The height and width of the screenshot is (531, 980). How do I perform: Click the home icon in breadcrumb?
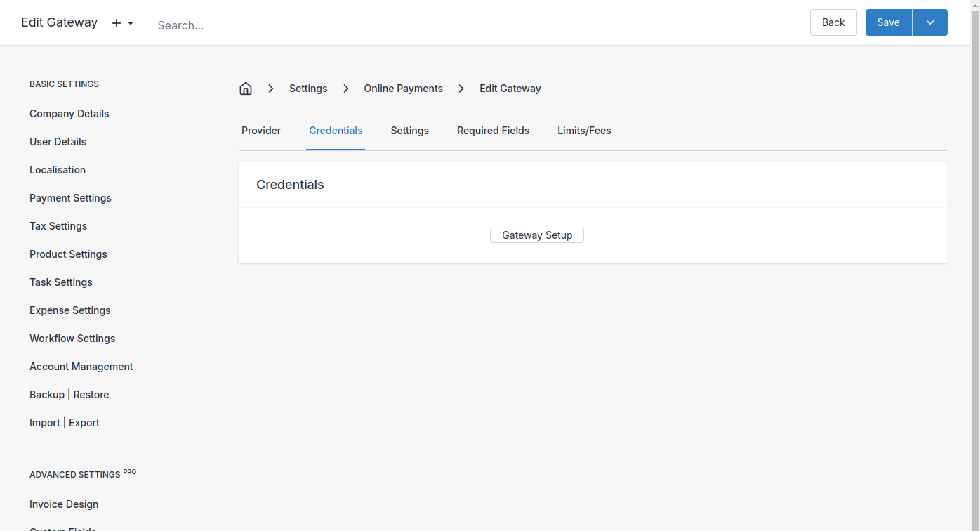click(246, 88)
